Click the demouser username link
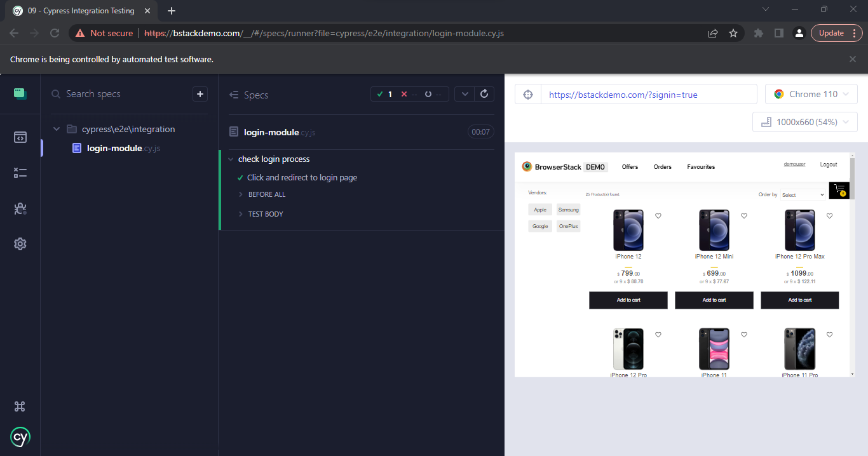This screenshot has height=456, width=868. point(794,164)
